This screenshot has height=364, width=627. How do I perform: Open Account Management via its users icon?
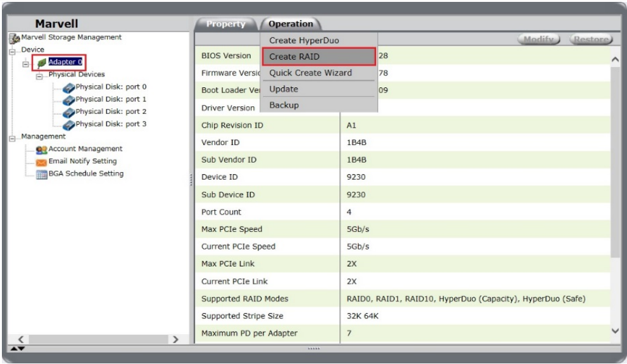pos(42,149)
